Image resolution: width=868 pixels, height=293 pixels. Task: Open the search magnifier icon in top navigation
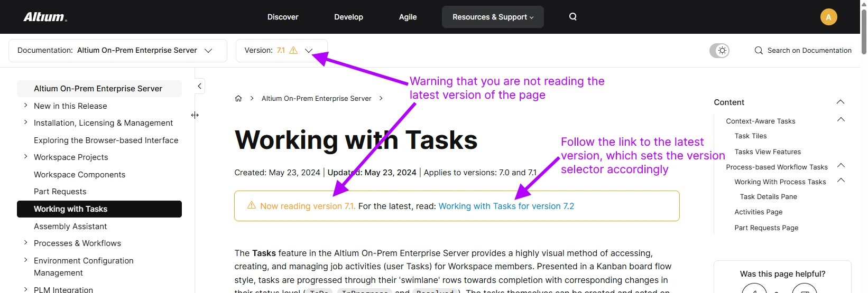click(572, 17)
